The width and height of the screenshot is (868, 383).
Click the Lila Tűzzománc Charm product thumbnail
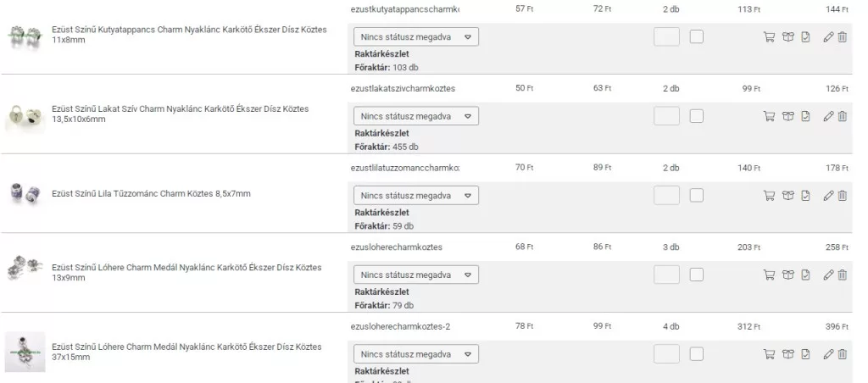tap(24, 194)
